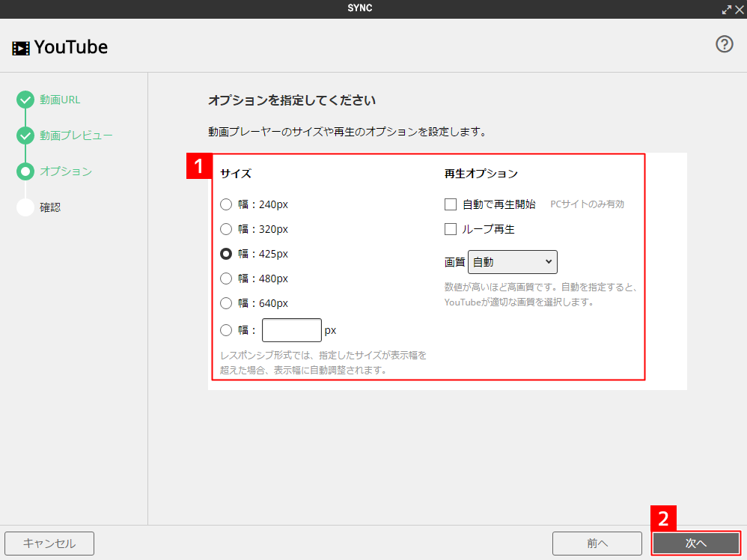Click the キャンセル button
This screenshot has height=560, width=747.
[x=49, y=544]
